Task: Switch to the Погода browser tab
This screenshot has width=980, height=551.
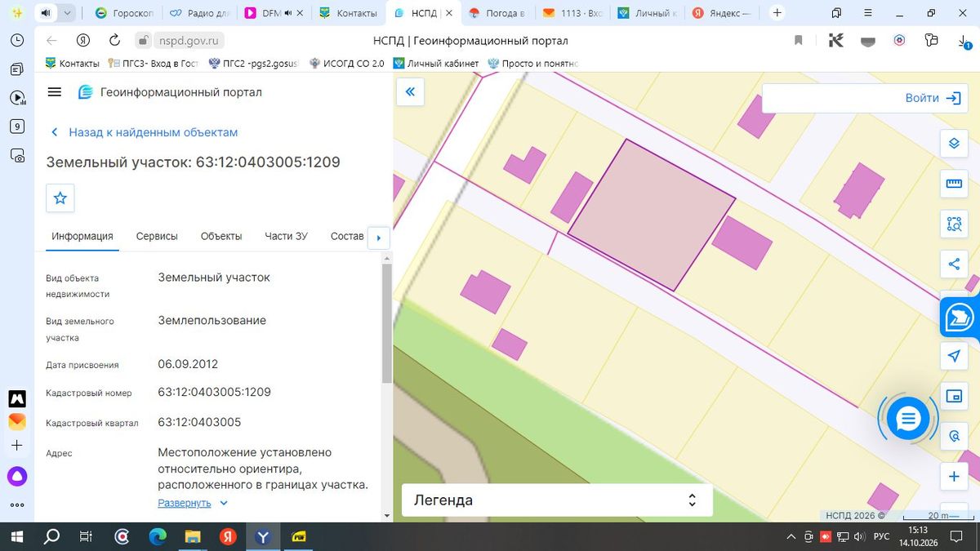Action: point(497,13)
